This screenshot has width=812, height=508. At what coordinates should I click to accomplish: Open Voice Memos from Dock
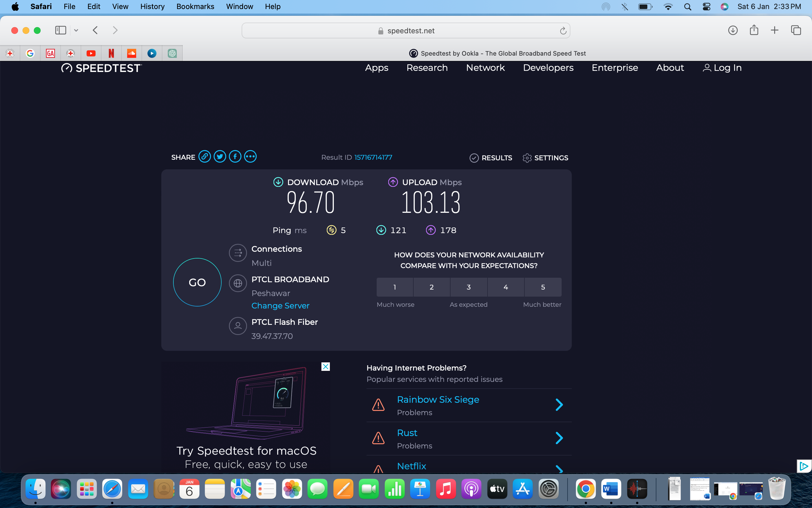(637, 489)
